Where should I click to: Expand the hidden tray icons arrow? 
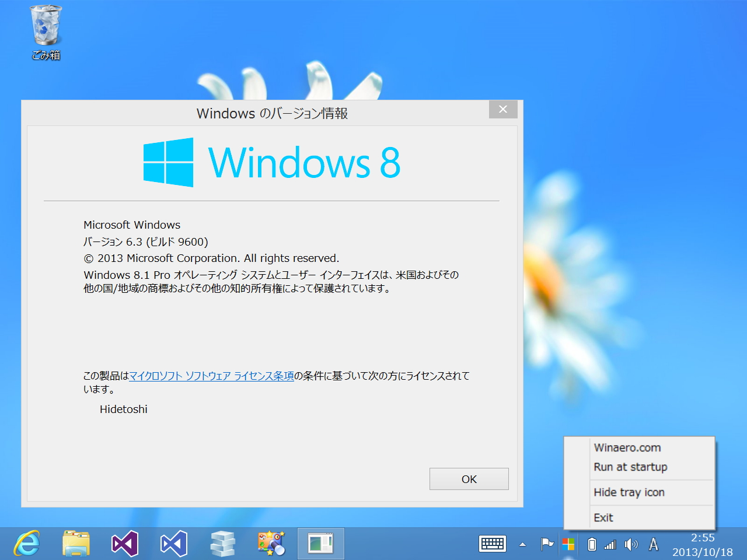click(522, 543)
